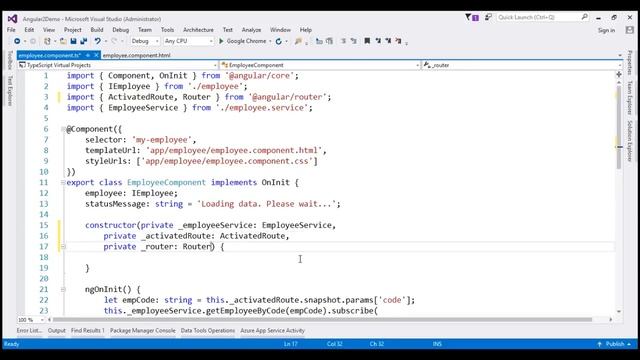Image resolution: width=640 pixels, height=360 pixels.
Task: Open the Debug configuration dropdown
Action: pyautogui.click(x=145, y=41)
